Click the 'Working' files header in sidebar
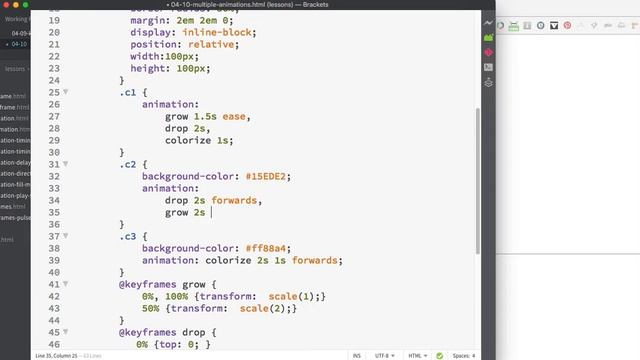Viewport: 640px width, 360px height. pyautogui.click(x=16, y=19)
